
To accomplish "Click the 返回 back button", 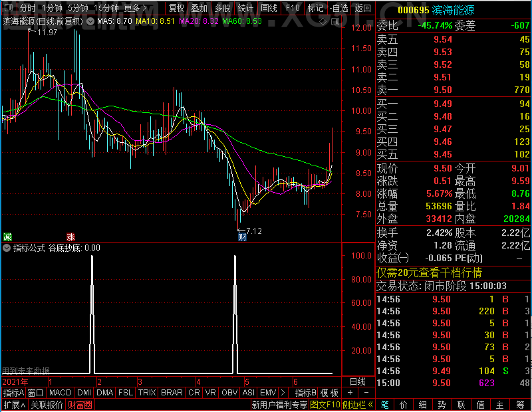I will click(362, 8).
